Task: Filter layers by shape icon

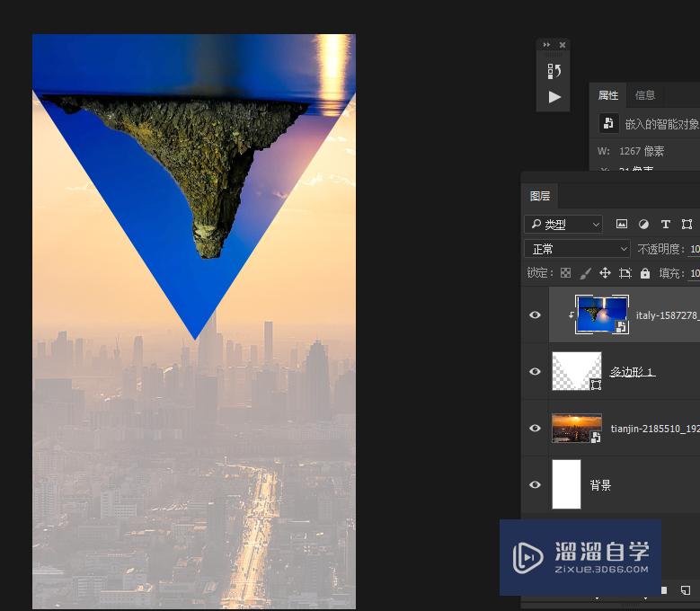Action: click(x=687, y=224)
